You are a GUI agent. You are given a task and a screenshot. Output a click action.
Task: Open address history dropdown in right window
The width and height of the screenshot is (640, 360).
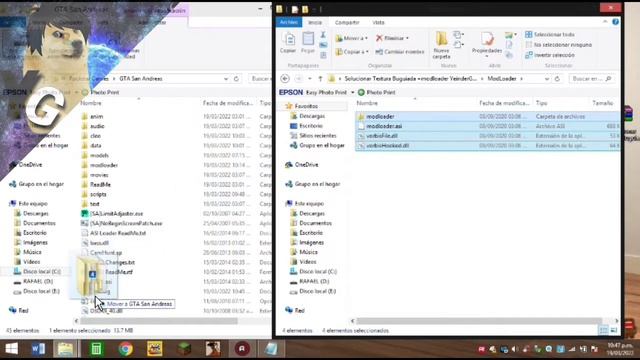tap(547, 79)
